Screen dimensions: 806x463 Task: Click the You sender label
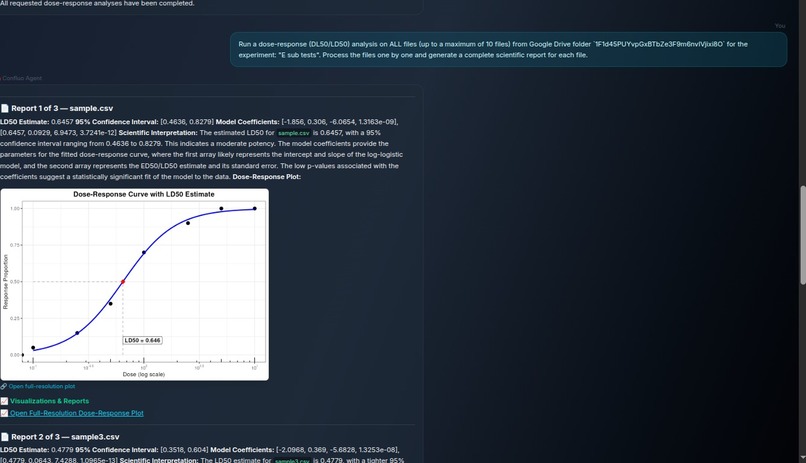(x=780, y=26)
